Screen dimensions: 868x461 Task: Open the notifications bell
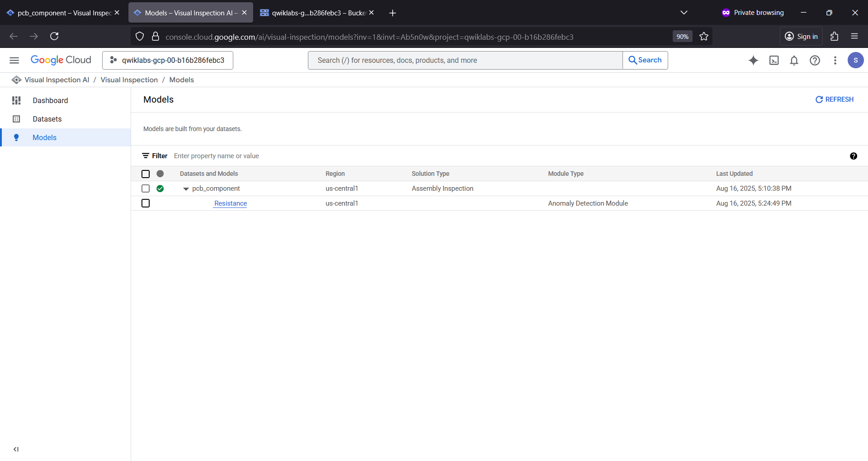[794, 60]
